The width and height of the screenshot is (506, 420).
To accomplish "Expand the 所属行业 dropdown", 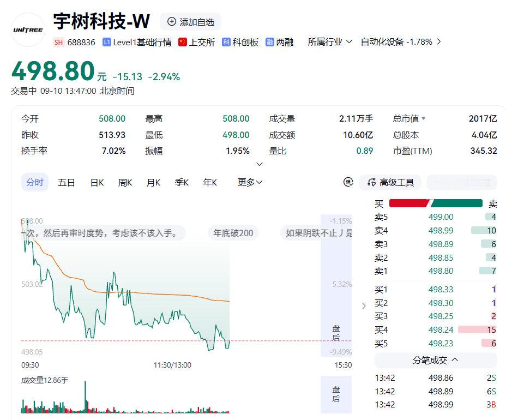I will (x=330, y=42).
